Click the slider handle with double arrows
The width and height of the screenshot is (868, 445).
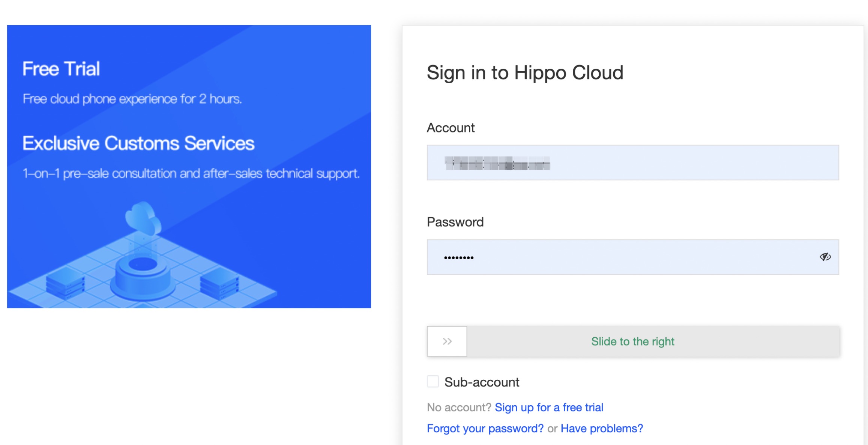[x=447, y=341]
